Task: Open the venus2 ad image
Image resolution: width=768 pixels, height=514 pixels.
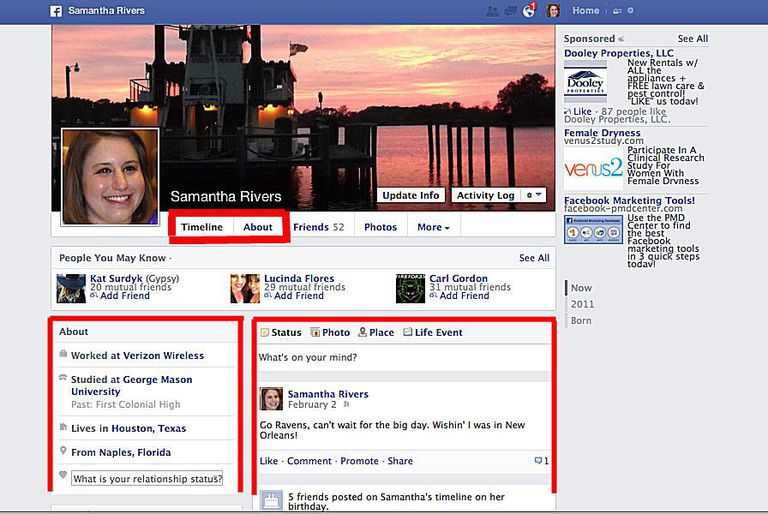Action: (593, 169)
